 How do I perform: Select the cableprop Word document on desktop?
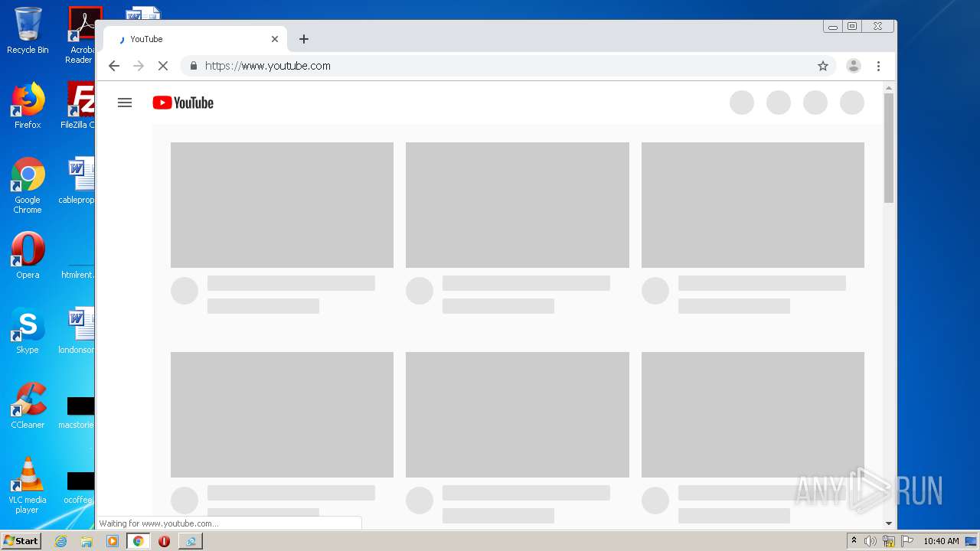pos(77,181)
